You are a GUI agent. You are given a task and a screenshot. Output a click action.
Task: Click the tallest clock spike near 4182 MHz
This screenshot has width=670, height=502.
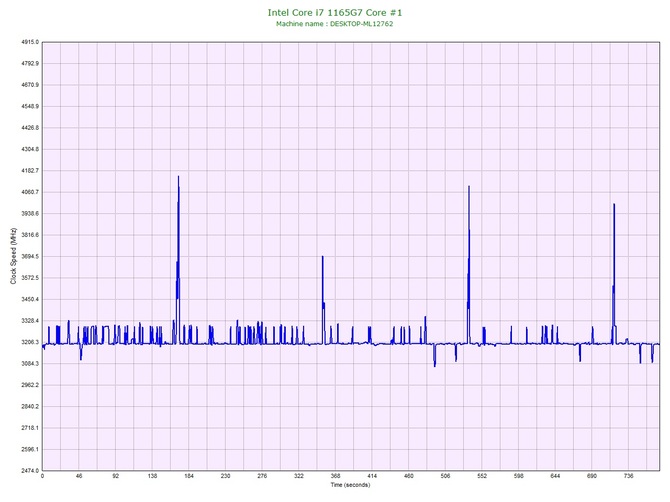click(178, 177)
